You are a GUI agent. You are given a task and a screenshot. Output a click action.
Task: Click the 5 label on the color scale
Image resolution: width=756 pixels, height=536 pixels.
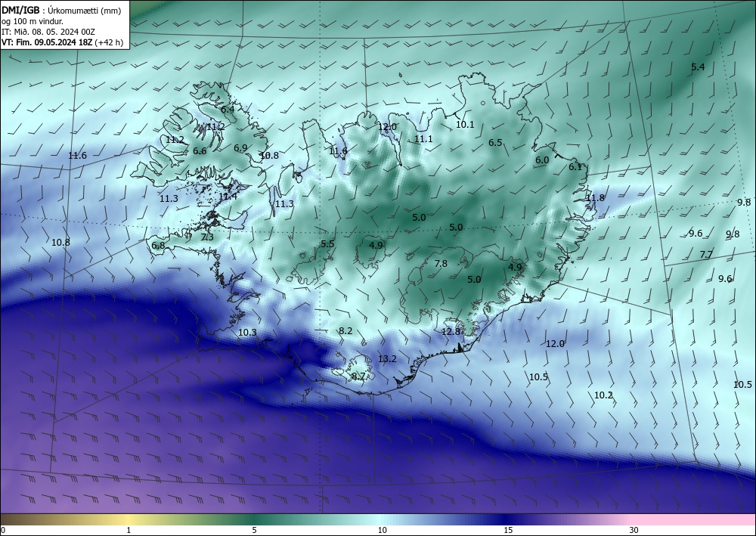click(254, 530)
